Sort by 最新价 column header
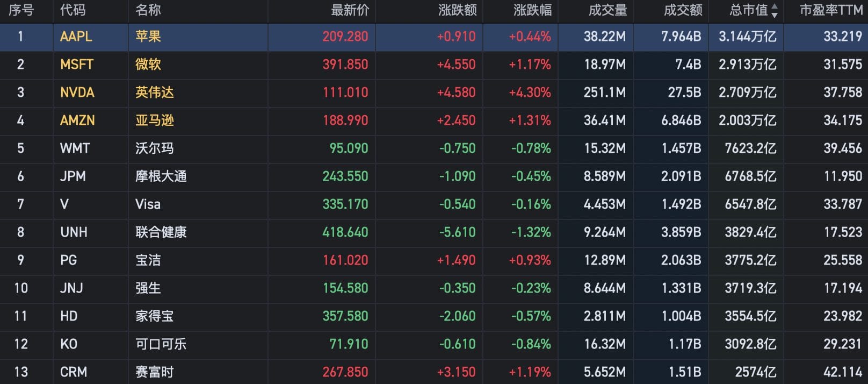The width and height of the screenshot is (868, 384). pyautogui.click(x=350, y=10)
